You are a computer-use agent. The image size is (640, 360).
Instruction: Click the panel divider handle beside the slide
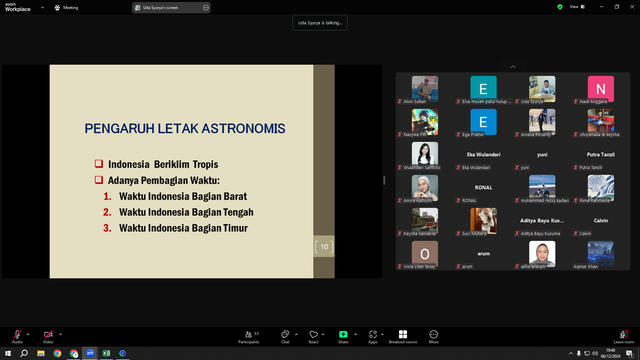click(384, 180)
